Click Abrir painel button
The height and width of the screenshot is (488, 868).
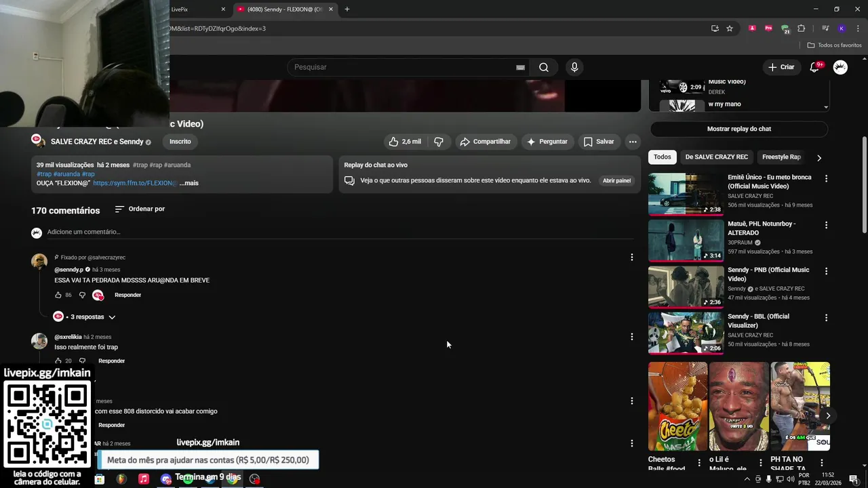[617, 181]
